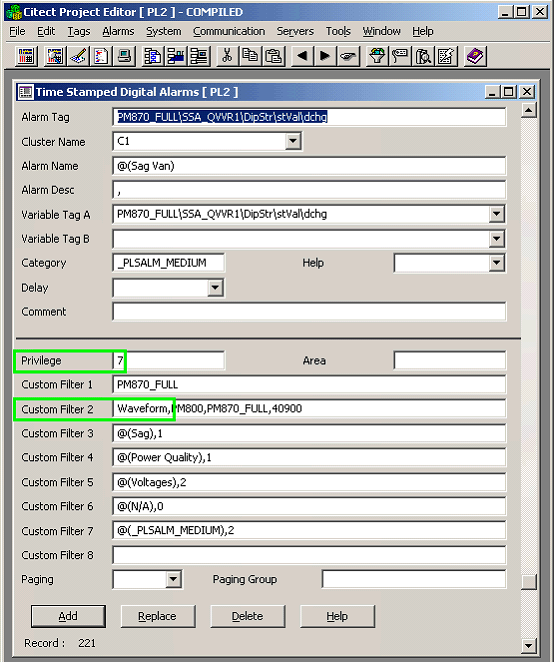This screenshot has height=662, width=554.
Task: Click the record number 221 text
Action: pos(87,643)
